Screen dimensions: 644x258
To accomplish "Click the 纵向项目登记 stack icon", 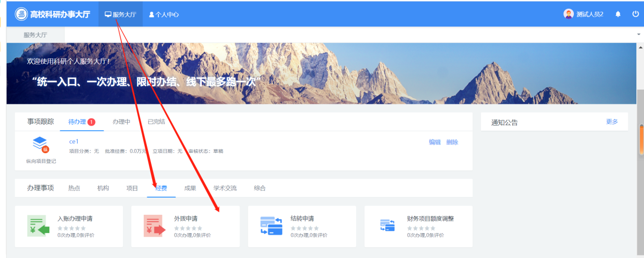I will coord(41,145).
